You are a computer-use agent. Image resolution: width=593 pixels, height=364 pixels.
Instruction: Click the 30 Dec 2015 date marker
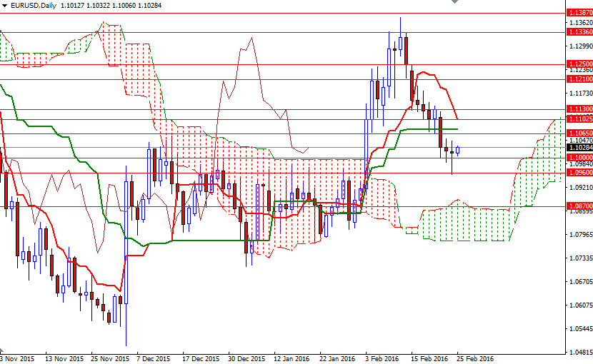pos(247,358)
